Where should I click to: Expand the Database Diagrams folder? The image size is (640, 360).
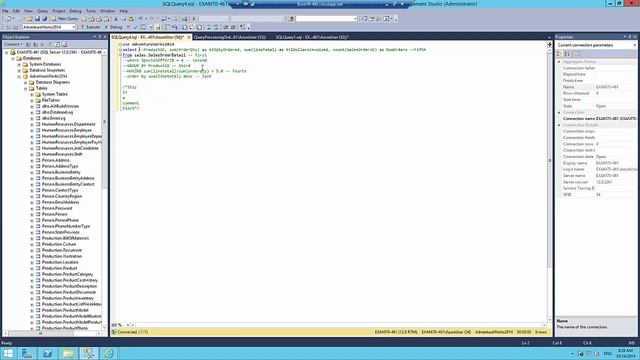(x=26, y=82)
